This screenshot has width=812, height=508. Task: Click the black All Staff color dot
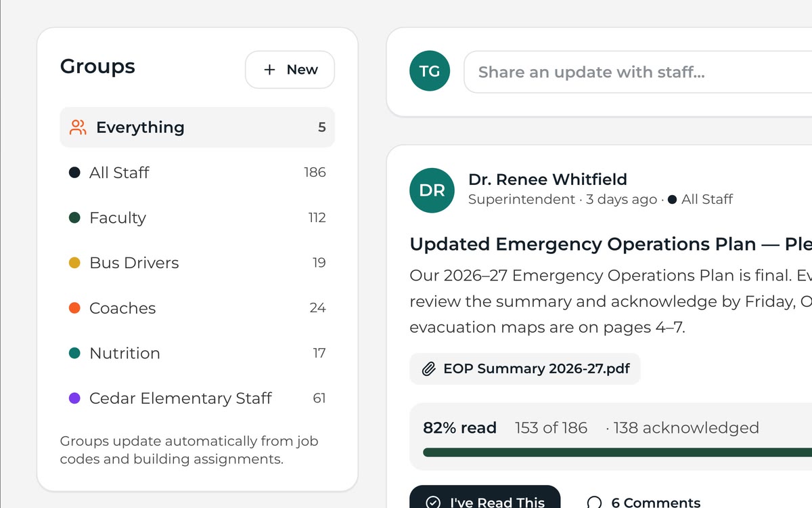74,173
